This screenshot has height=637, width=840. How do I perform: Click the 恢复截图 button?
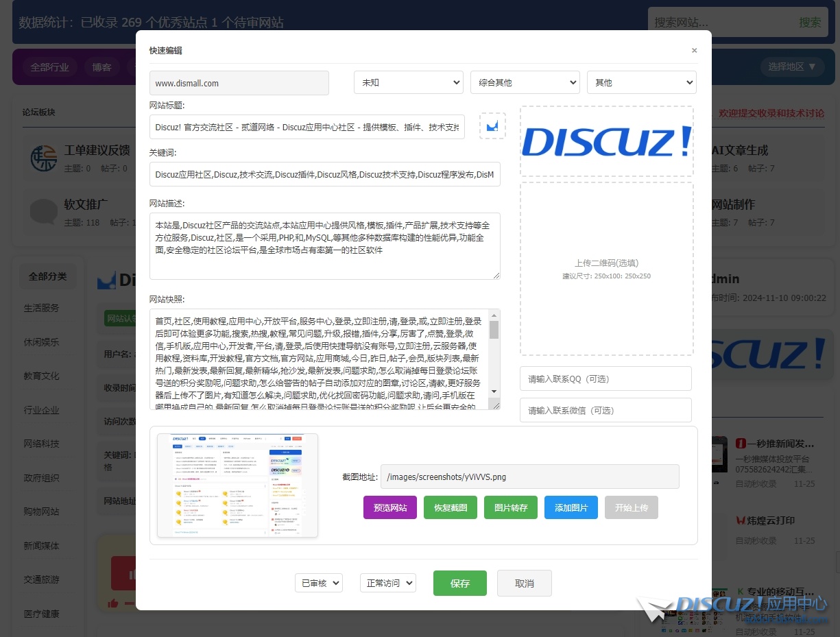point(451,508)
